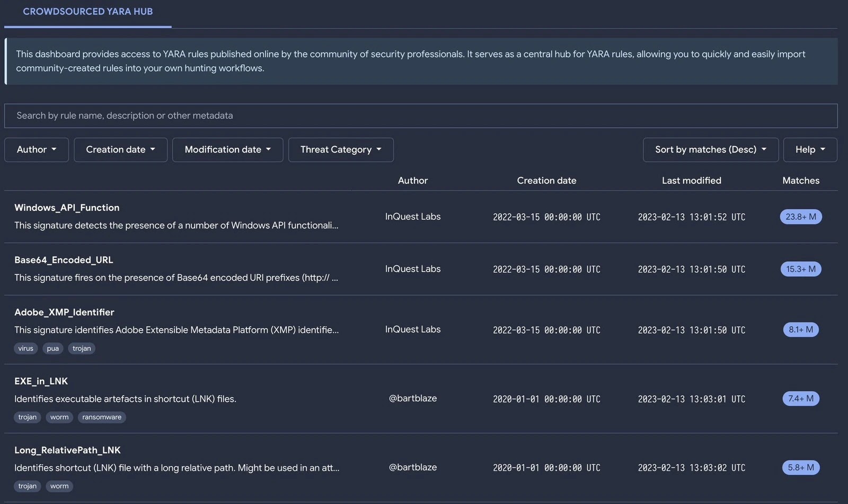
Task: Click last modified 2023-02-13 13:01:52 UTC
Action: coord(692,217)
